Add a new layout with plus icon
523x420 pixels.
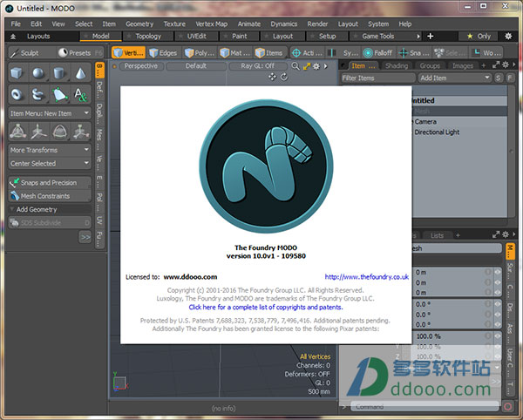431,36
